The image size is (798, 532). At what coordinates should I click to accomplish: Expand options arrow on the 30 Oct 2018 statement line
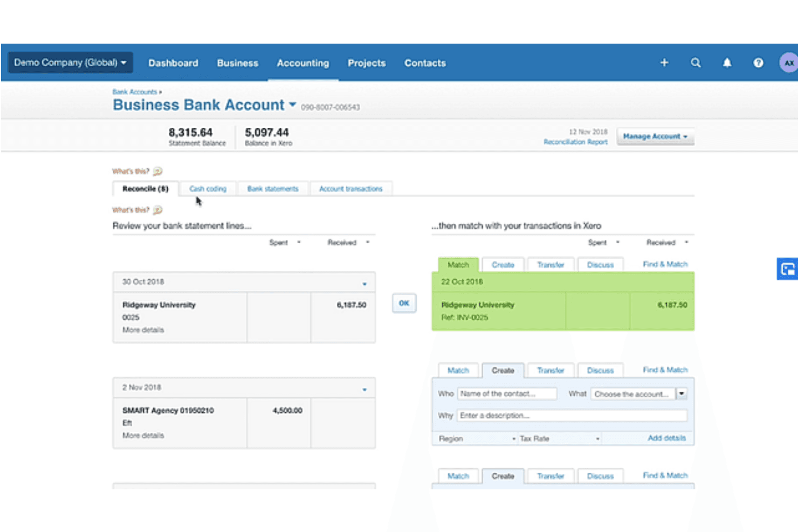click(x=364, y=284)
